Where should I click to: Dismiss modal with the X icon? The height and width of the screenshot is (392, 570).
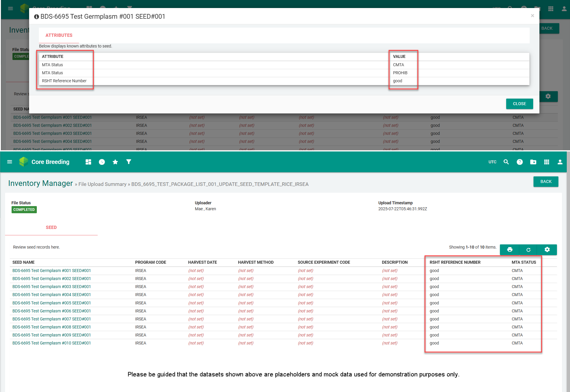pyautogui.click(x=533, y=16)
